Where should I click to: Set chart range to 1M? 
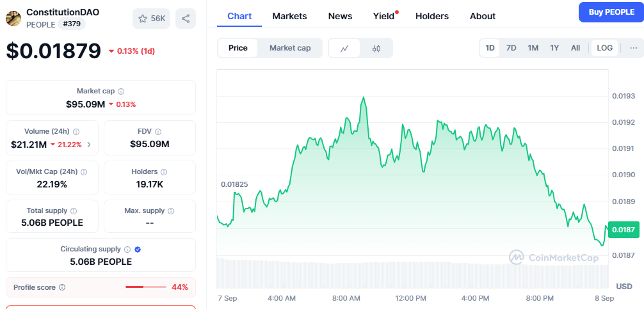click(x=533, y=48)
